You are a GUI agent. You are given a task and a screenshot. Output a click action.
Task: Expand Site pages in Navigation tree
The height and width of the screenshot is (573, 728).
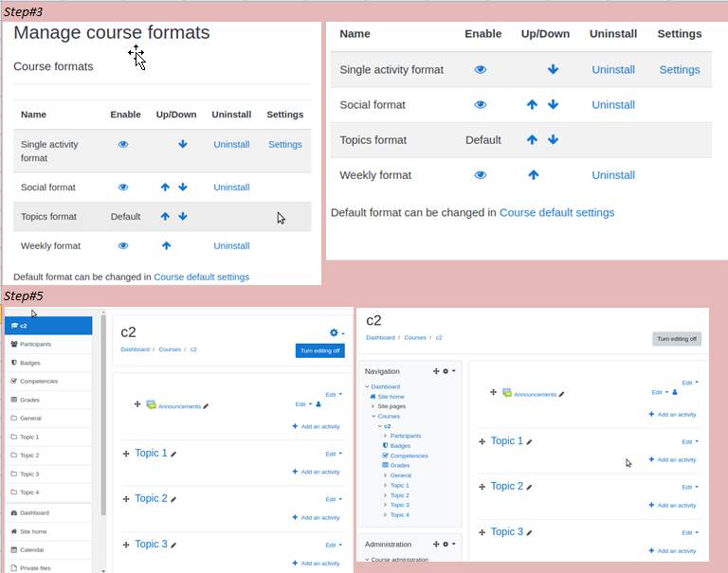[x=373, y=406]
